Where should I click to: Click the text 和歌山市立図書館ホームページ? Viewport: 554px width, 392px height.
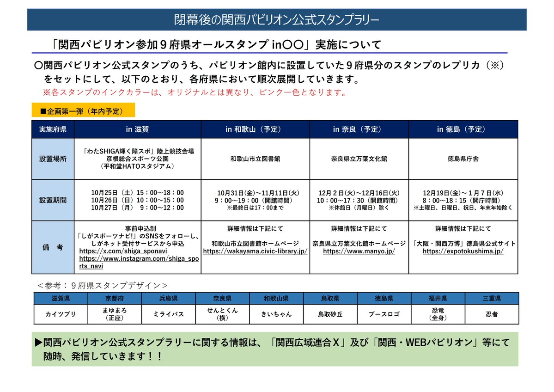[255, 244]
